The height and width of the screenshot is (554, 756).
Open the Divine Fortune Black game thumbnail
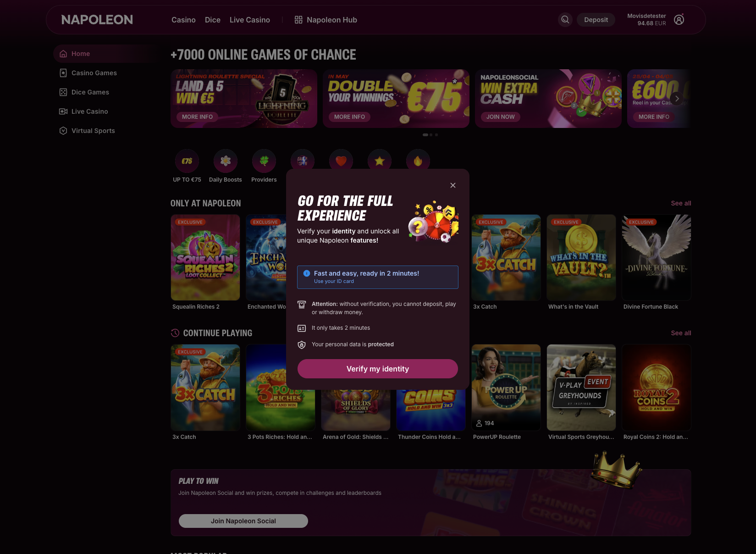click(x=657, y=258)
